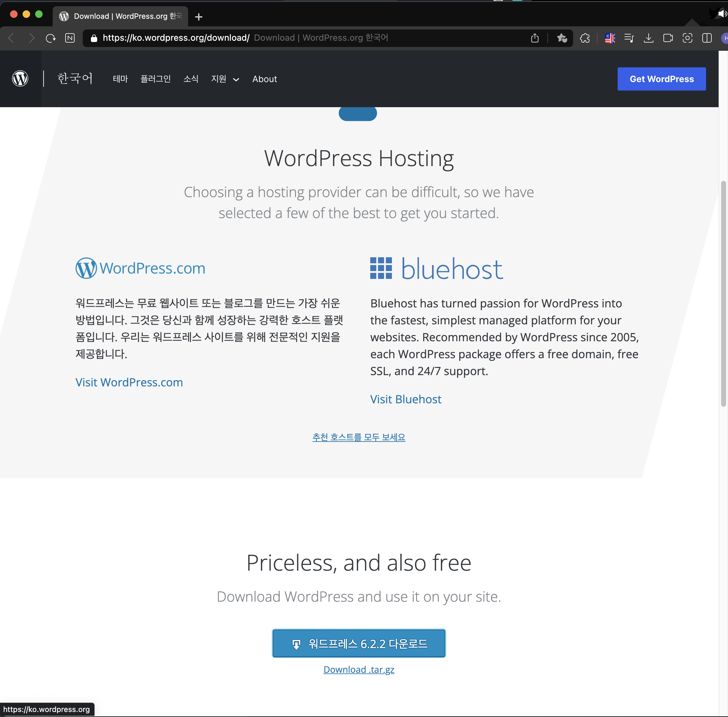Open the browser downloads icon
This screenshot has width=728, height=717.
click(648, 38)
